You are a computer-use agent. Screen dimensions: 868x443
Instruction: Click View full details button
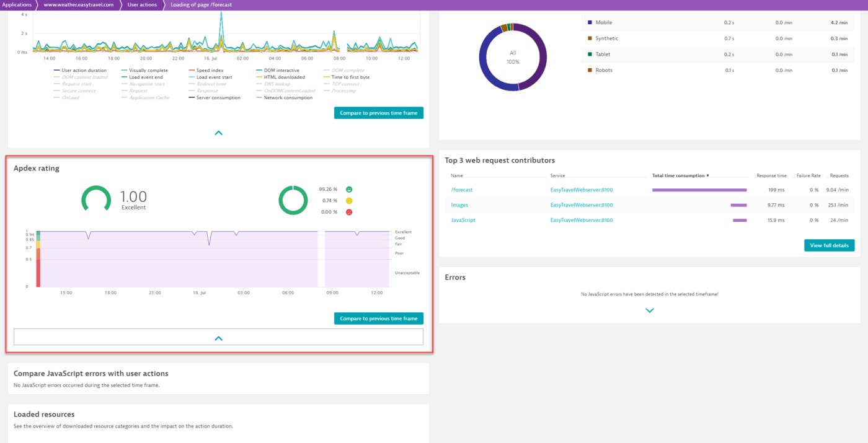(829, 245)
